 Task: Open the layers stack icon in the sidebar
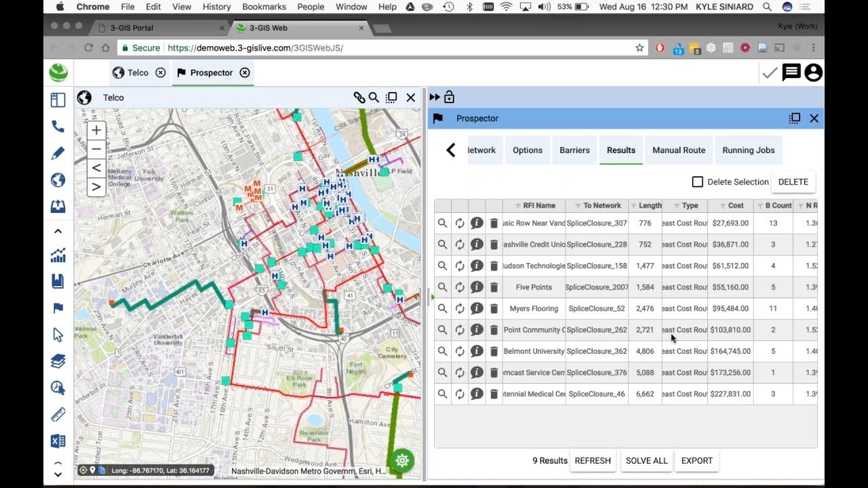click(x=58, y=361)
